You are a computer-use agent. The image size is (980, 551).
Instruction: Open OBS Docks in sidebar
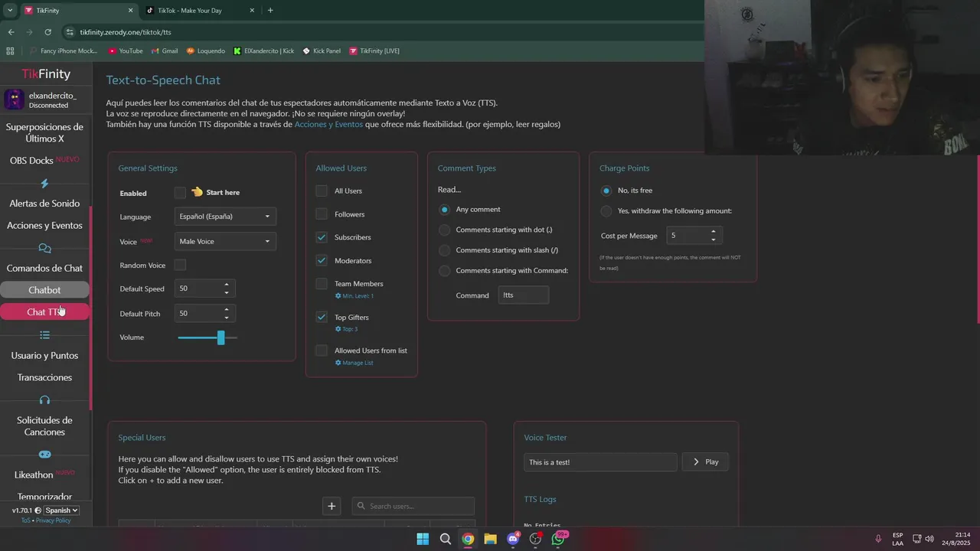pos(44,161)
